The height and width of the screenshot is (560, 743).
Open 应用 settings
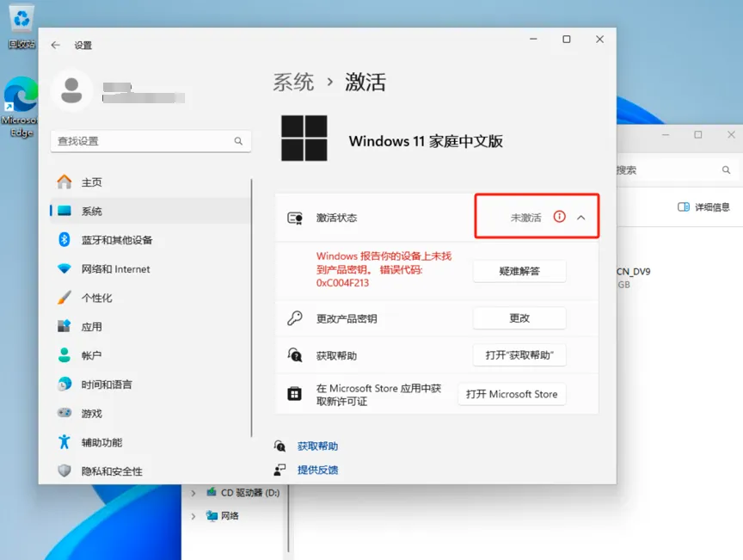tap(150, 327)
